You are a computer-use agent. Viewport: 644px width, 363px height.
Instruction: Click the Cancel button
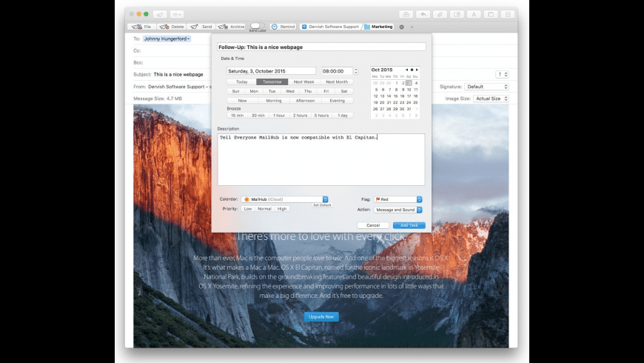point(373,225)
